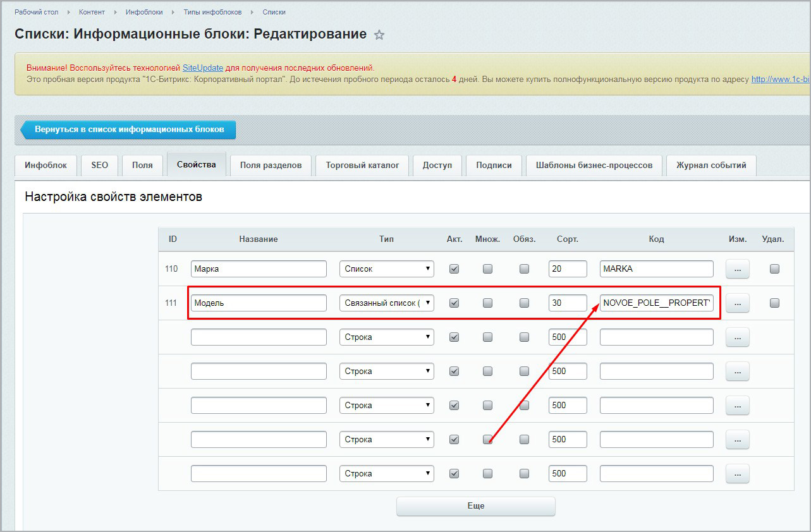
Task: Tick delete checkbox for Марка property
Action: (774, 269)
